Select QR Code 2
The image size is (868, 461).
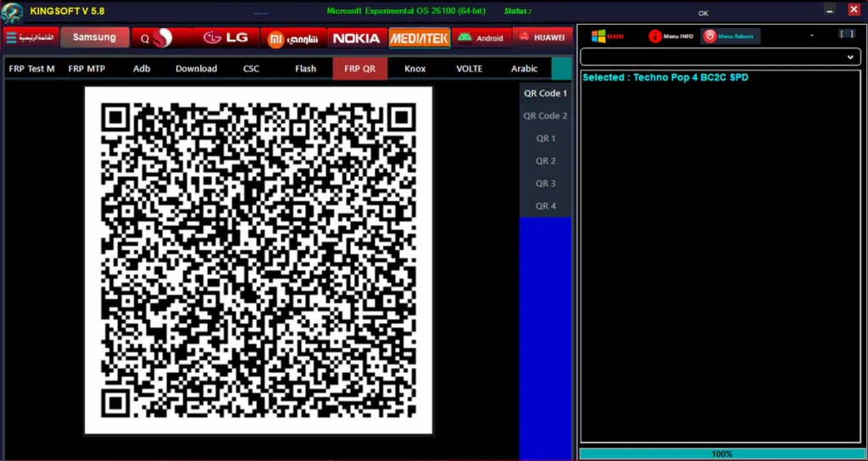tap(546, 116)
